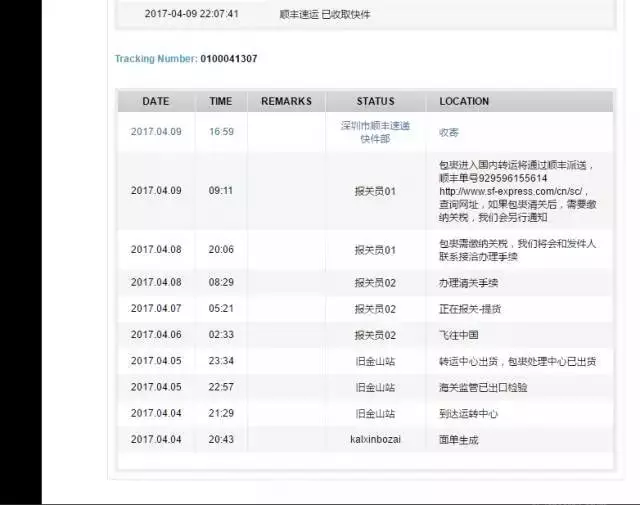Click the 20:43 time cell

pyautogui.click(x=221, y=439)
